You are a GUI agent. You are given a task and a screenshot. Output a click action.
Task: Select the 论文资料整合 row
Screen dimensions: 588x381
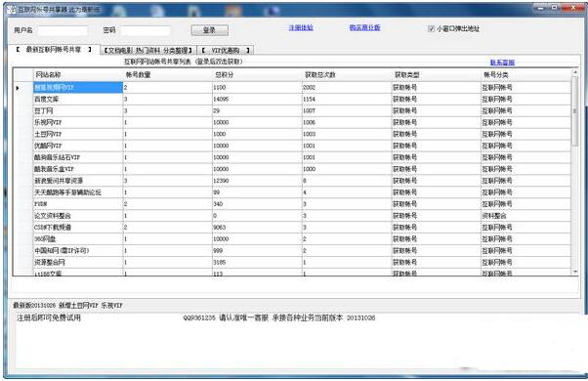(292, 216)
